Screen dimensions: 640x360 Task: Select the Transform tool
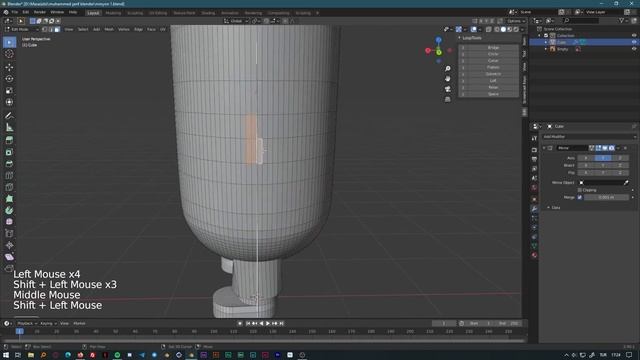pyautogui.click(x=9, y=102)
